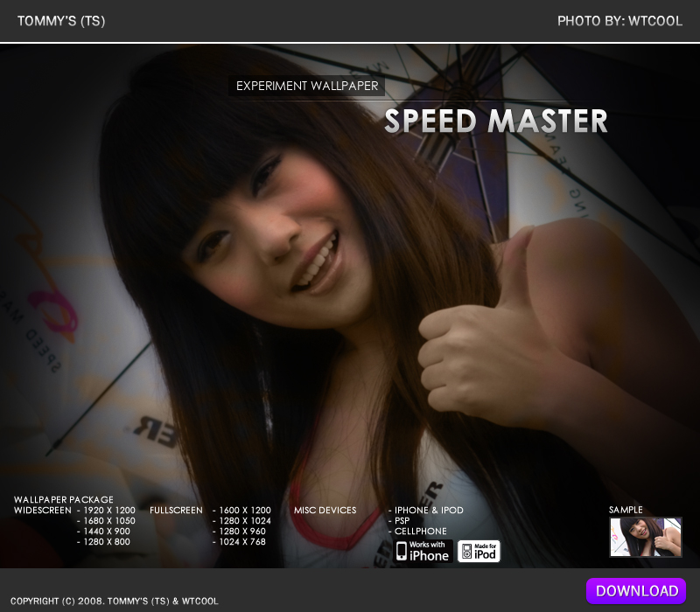700x612 pixels.
Task: Click the IPHONE & IPOD entry
Action: (x=429, y=510)
